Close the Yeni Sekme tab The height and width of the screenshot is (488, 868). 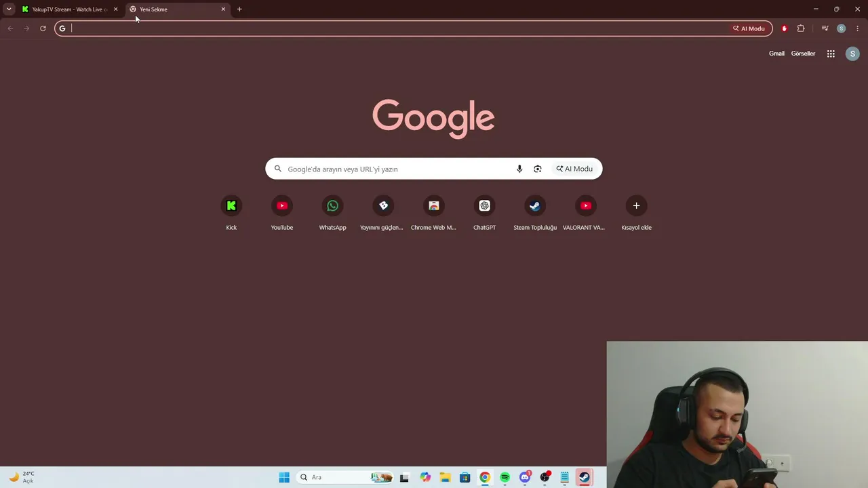[223, 9]
